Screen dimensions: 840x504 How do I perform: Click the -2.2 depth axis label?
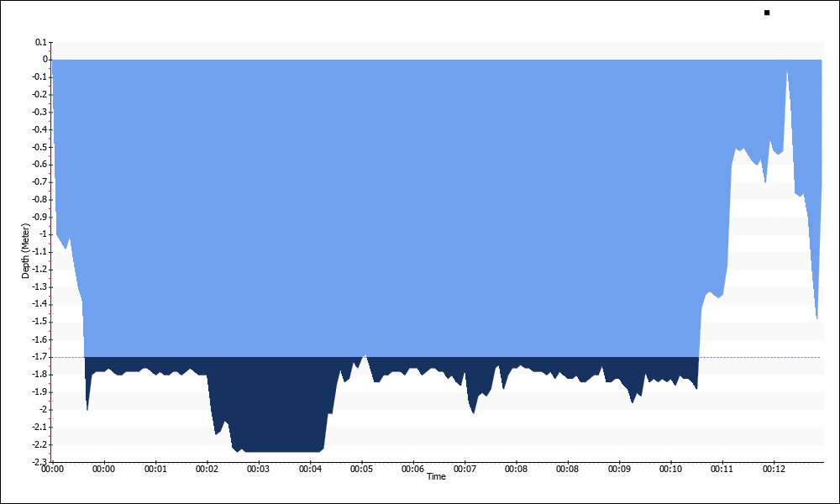pyautogui.click(x=39, y=444)
